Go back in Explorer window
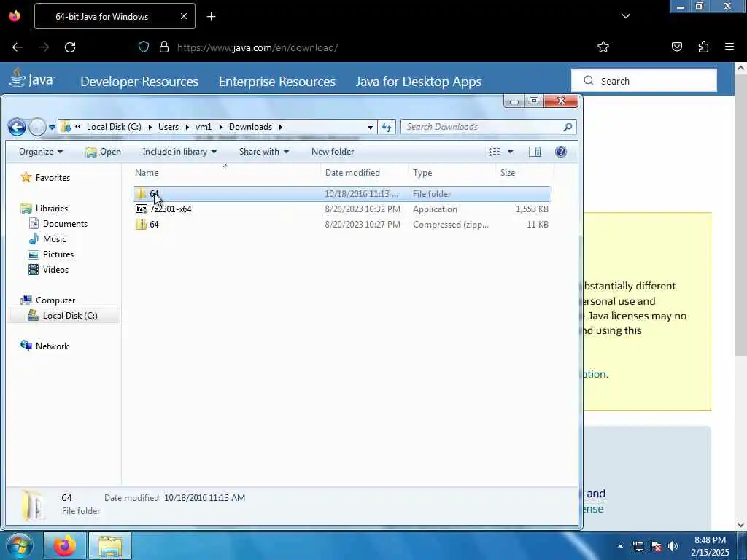747x560 pixels. (x=17, y=127)
